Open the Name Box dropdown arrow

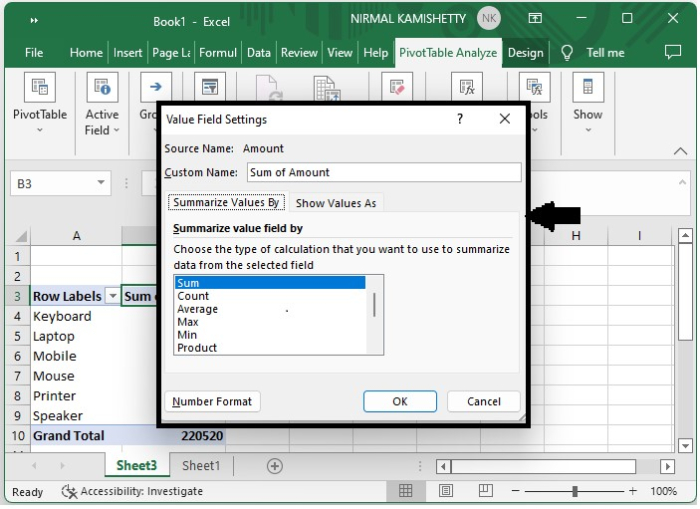[101, 183]
